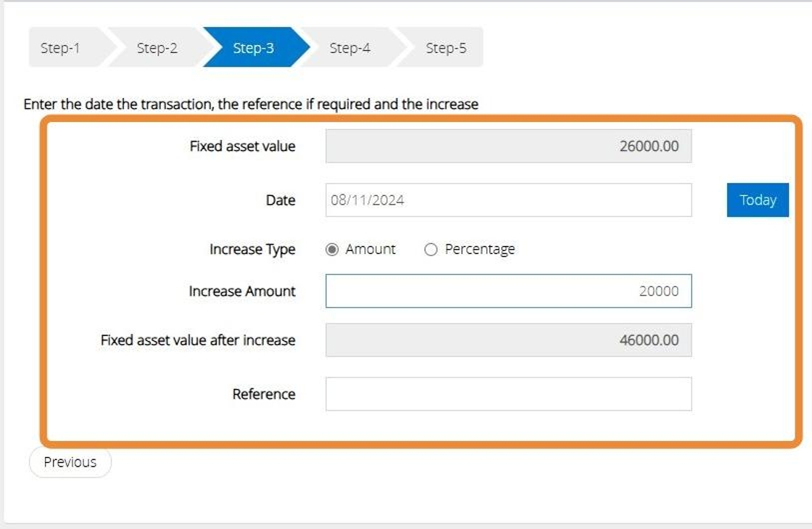Focus the Date input field
Image resolution: width=812 pixels, height=529 pixels.
click(x=508, y=200)
